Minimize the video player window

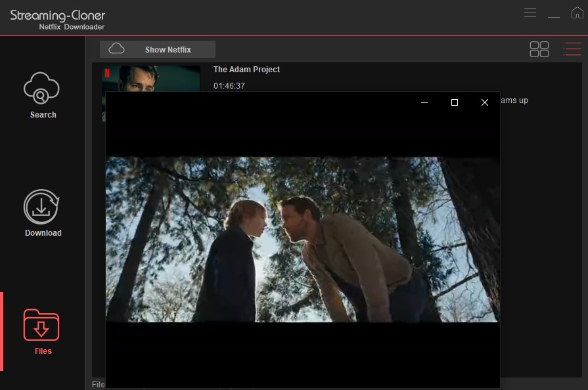[x=424, y=102]
